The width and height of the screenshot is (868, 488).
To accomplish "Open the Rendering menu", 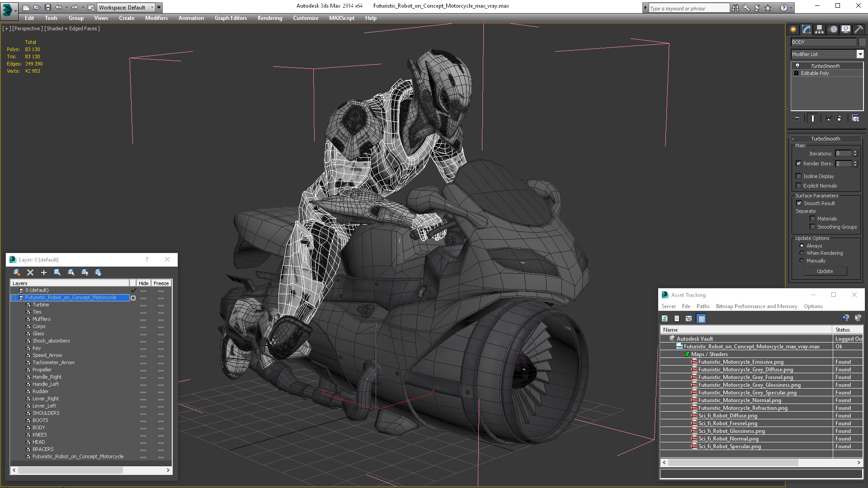I will point(270,18).
